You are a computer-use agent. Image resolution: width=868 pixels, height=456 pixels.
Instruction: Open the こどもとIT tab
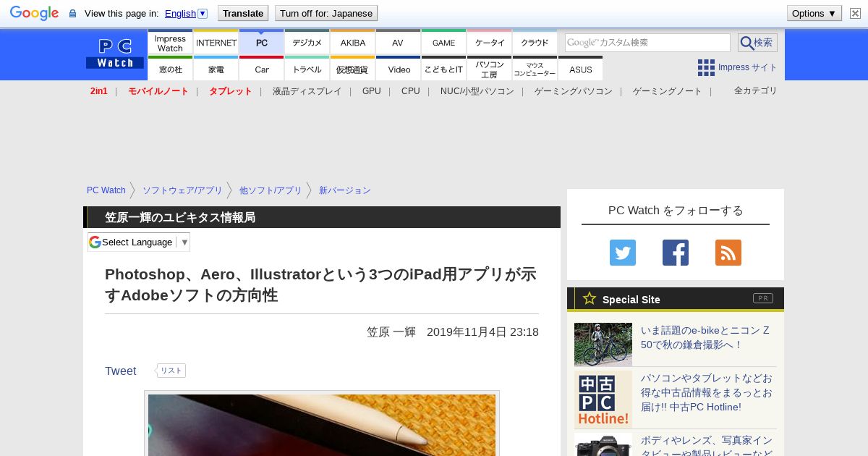click(x=443, y=69)
